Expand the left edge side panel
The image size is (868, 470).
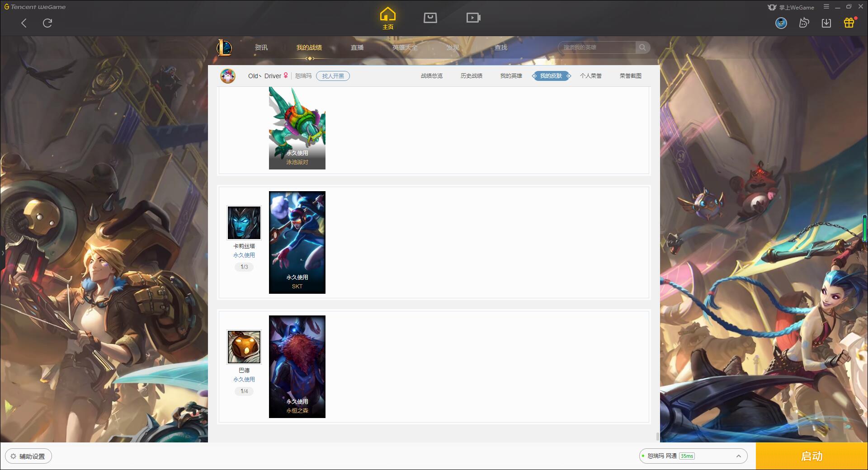pos(2,253)
